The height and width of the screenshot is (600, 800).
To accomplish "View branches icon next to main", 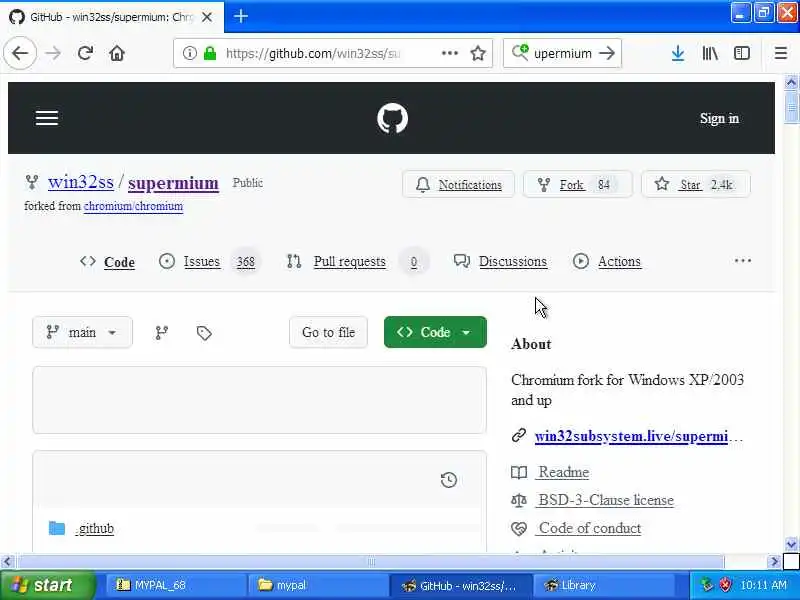I will (162, 333).
